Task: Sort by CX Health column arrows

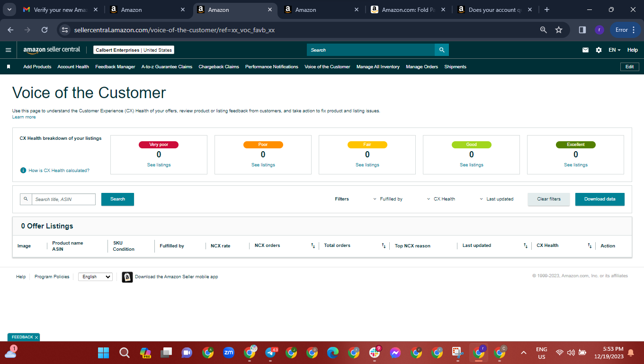Action: click(x=590, y=246)
